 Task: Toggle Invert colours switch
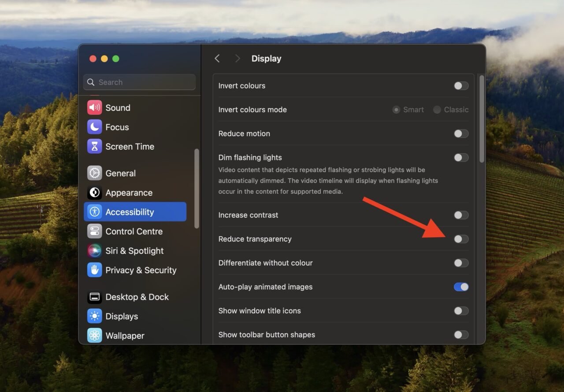point(461,86)
